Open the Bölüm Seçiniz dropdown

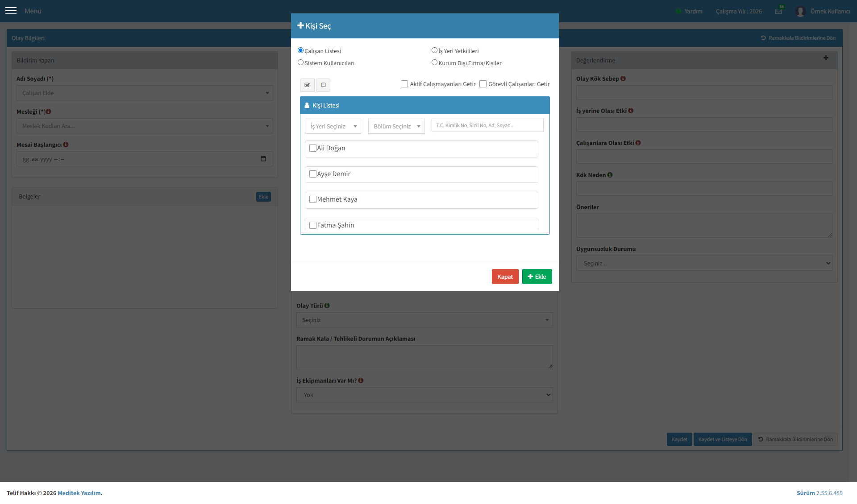[396, 126]
